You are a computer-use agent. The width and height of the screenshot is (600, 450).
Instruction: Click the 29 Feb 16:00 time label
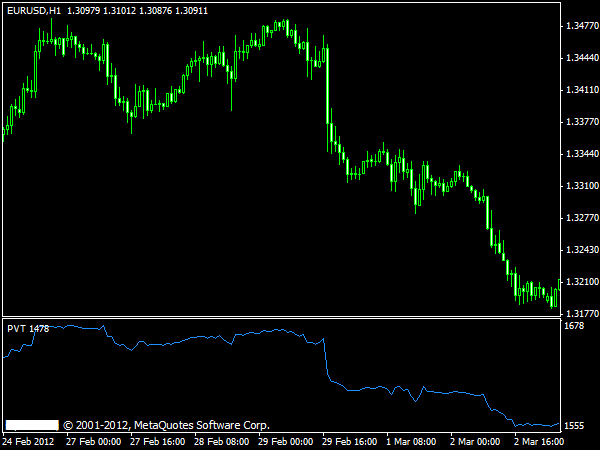pyautogui.click(x=349, y=442)
